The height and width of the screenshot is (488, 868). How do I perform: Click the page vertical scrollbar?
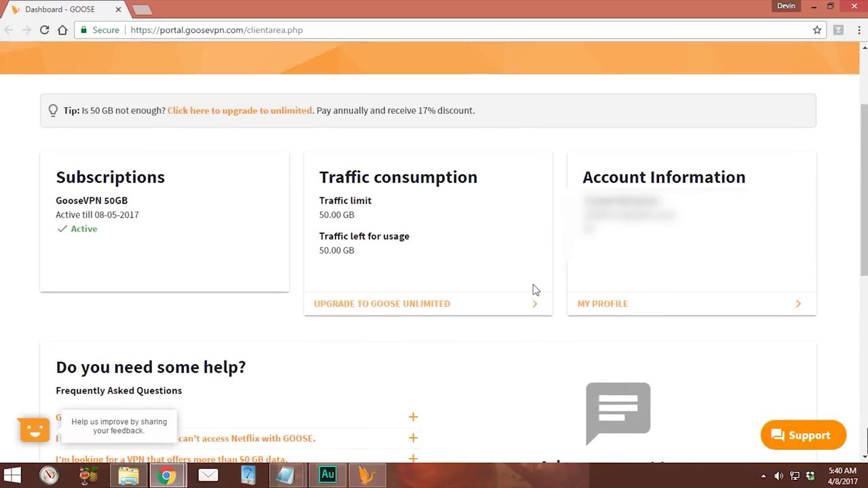click(x=864, y=190)
